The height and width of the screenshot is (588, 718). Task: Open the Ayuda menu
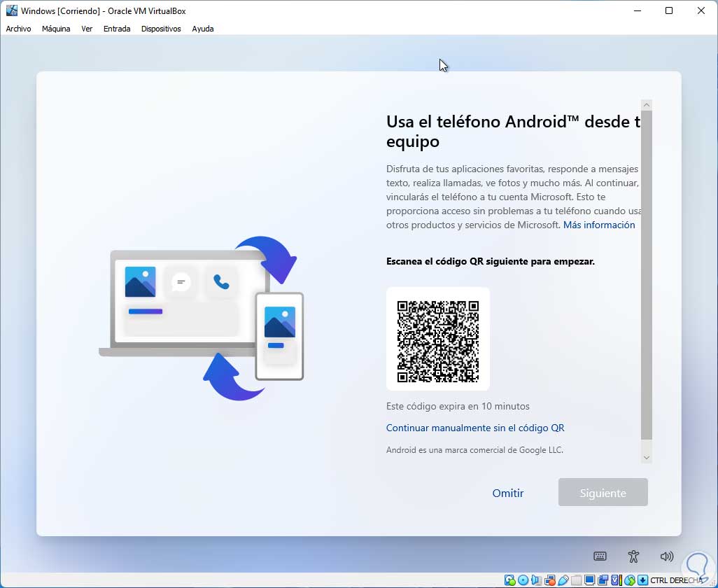[203, 29]
